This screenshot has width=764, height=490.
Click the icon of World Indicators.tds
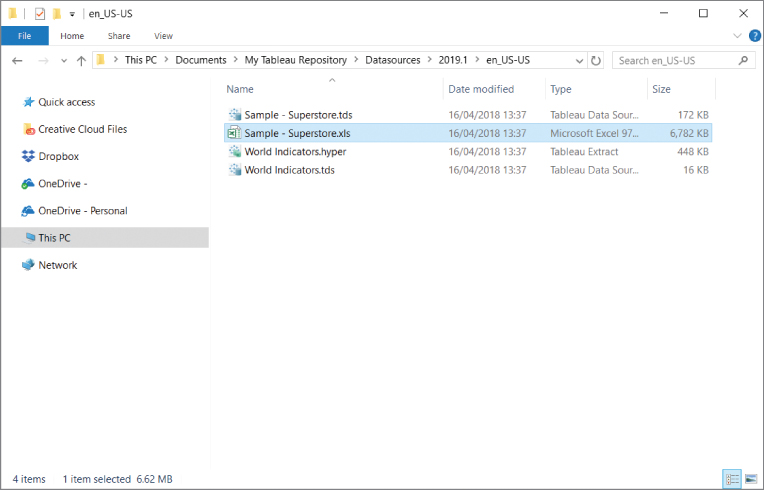pyautogui.click(x=235, y=170)
